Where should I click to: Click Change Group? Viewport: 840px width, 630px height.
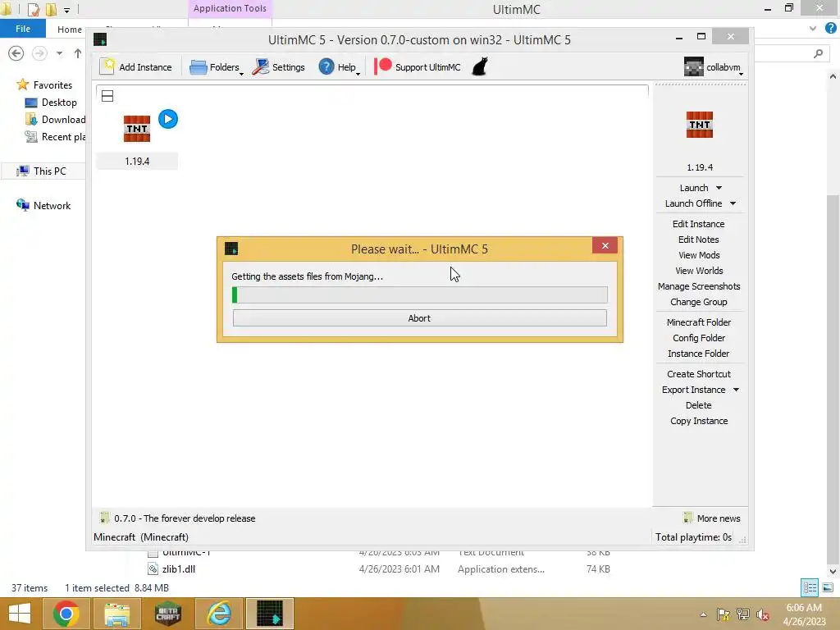click(x=699, y=302)
